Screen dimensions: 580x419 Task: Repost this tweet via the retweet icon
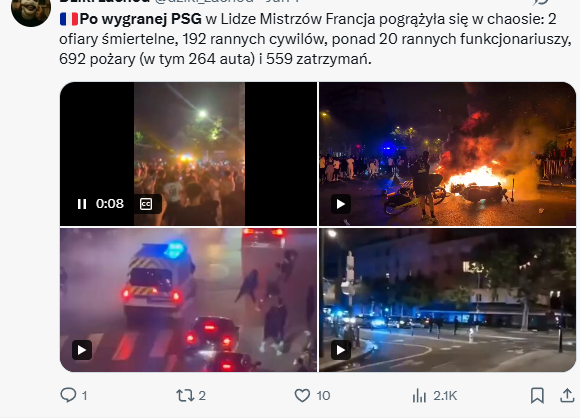click(185, 396)
